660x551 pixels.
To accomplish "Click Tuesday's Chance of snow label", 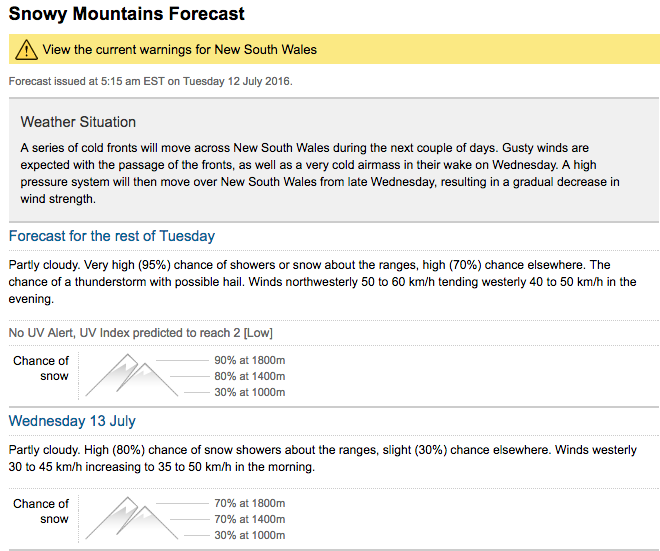I will 41,368.
